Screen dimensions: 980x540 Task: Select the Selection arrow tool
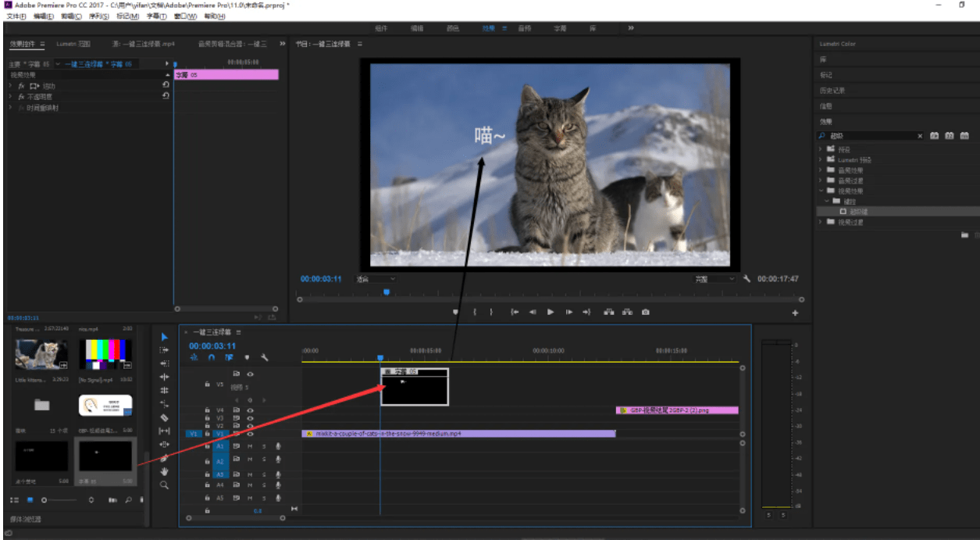[x=164, y=337]
